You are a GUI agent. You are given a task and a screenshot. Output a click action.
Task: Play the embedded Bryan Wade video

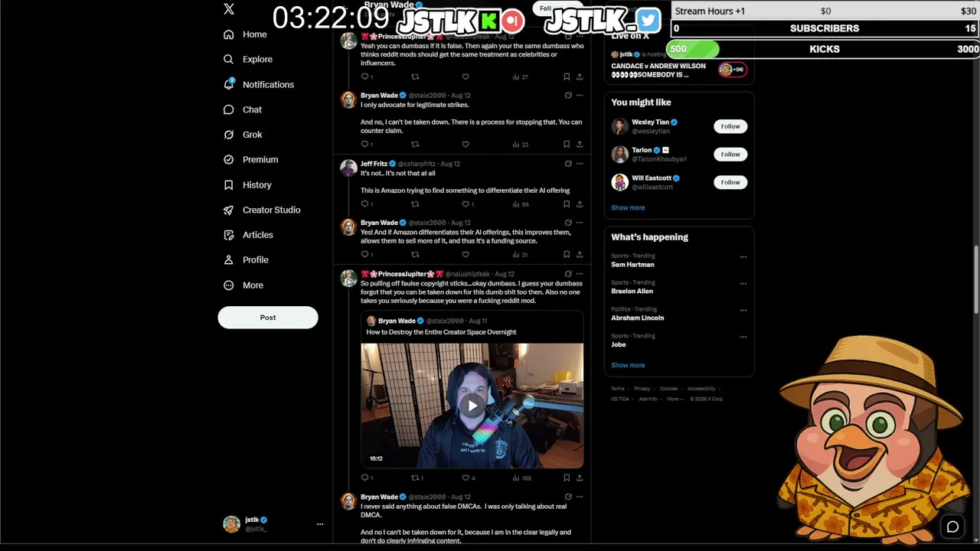(472, 406)
